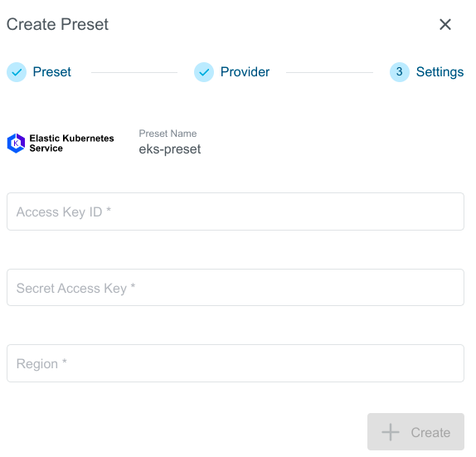Close the Create Preset dialog
The height and width of the screenshot is (457, 476).
tap(445, 24)
